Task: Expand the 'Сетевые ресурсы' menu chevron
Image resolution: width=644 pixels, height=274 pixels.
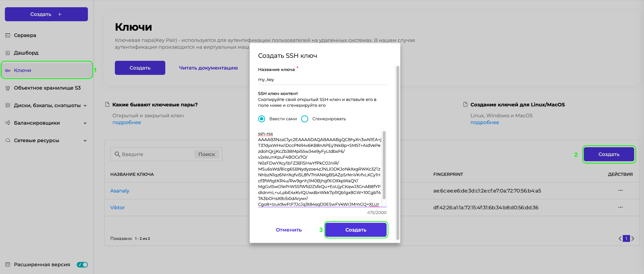Action: click(x=85, y=140)
